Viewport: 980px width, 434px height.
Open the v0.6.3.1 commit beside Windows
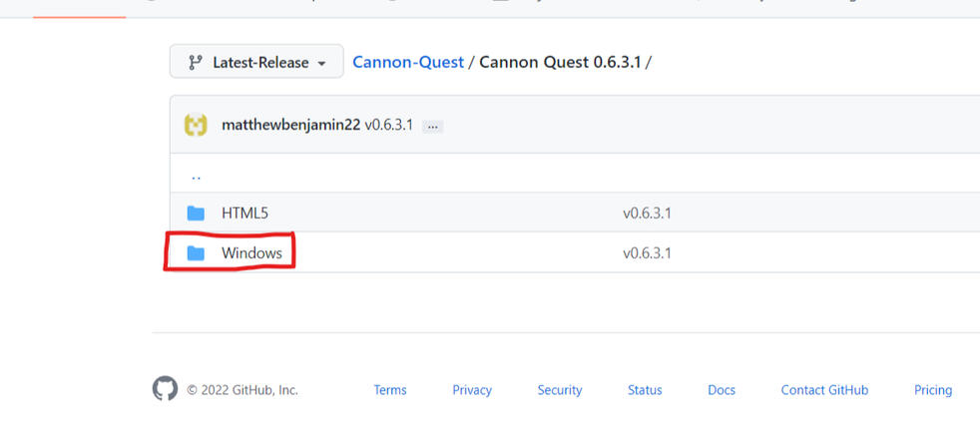647,252
